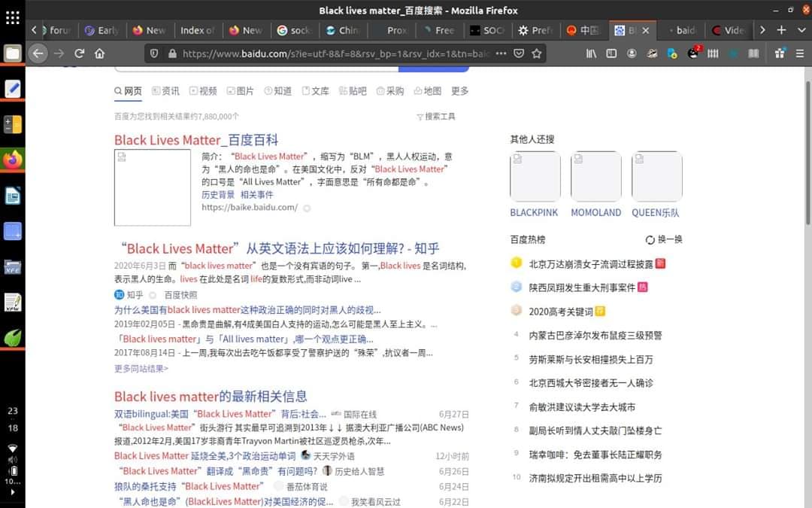List all tabs dropdown arrow

[x=801, y=30]
